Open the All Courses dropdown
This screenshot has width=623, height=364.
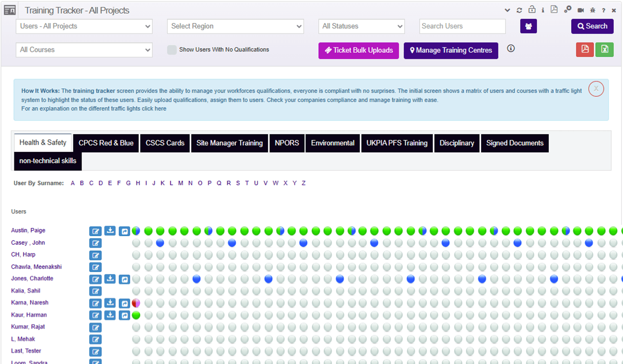[84, 50]
